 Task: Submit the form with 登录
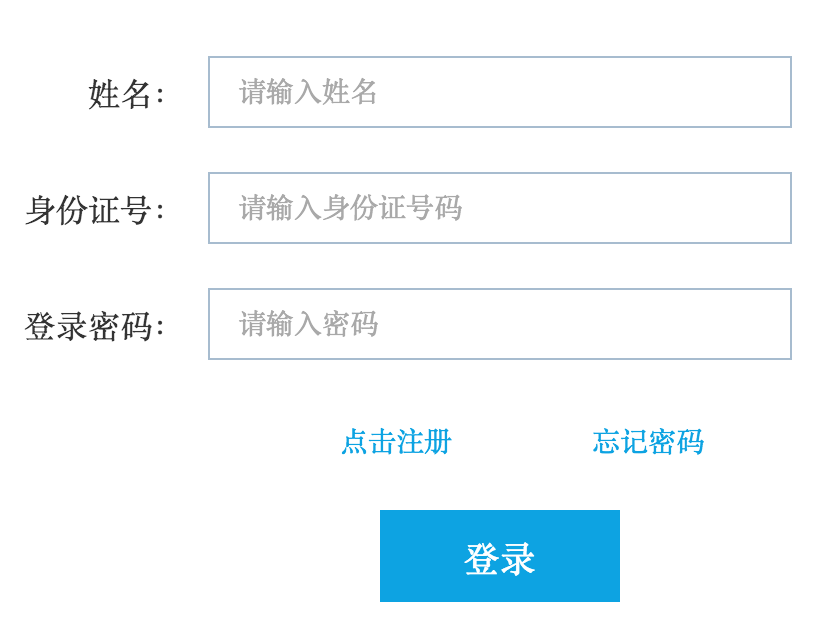(x=499, y=556)
